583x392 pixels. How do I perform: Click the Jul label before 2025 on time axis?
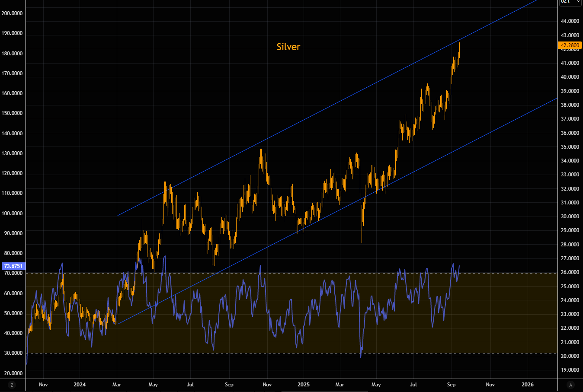190,384
